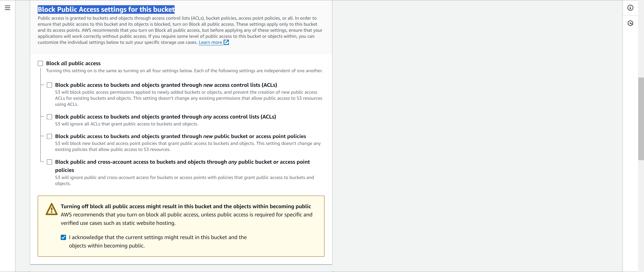Scroll down in the settings panel

click(641, 206)
